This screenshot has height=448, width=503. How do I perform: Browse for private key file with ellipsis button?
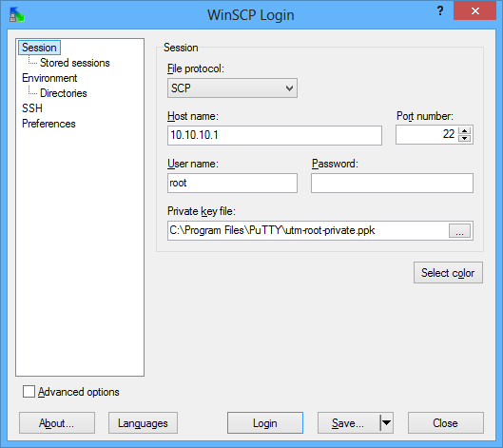[x=459, y=231]
